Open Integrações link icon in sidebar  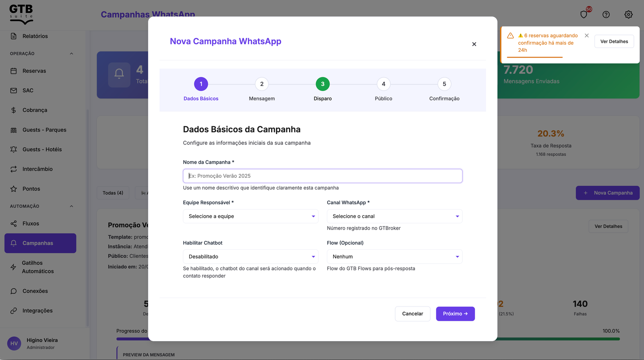pos(14,311)
